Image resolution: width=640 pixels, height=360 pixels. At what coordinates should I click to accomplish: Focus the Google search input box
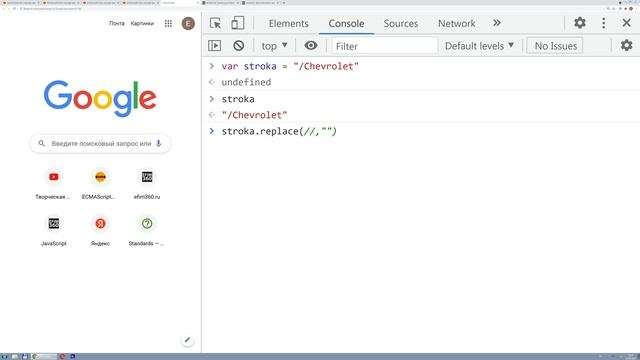coord(100,143)
